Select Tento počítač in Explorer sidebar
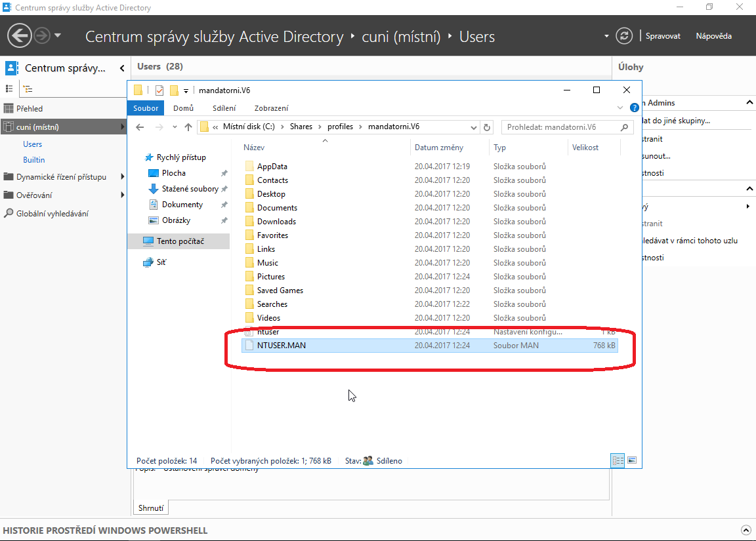The width and height of the screenshot is (756, 541). (x=179, y=241)
